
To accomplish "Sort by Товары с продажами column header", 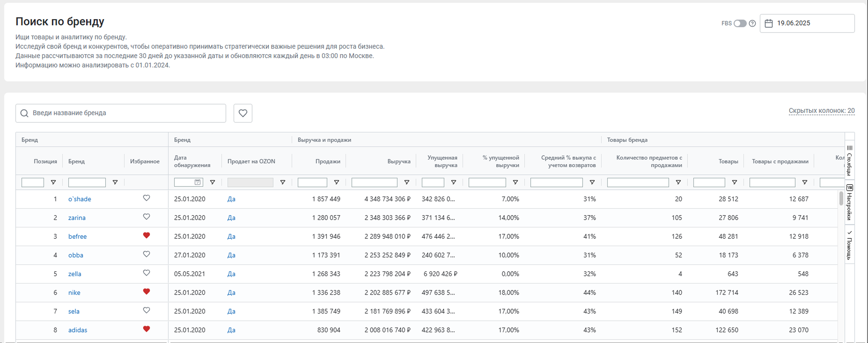I will point(780,161).
